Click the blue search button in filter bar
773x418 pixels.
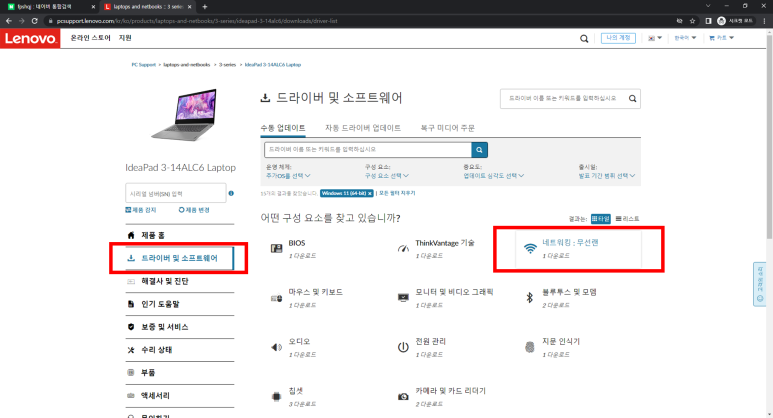pos(479,150)
